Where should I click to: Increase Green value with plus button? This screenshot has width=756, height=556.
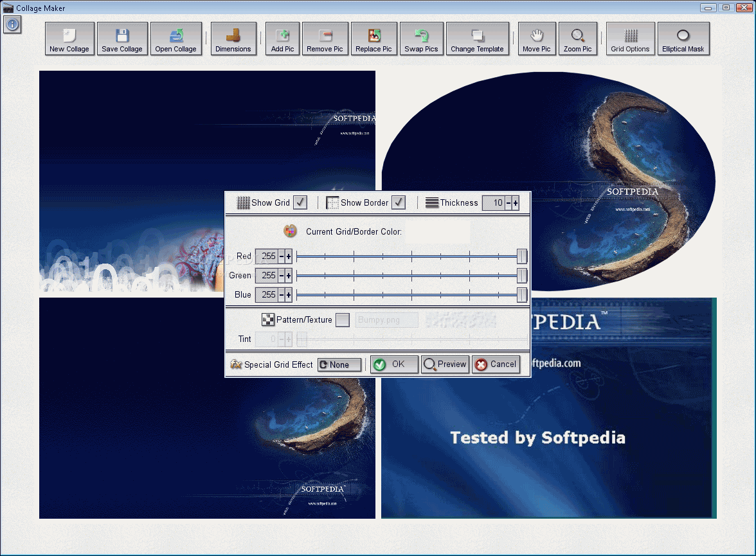[x=289, y=275]
